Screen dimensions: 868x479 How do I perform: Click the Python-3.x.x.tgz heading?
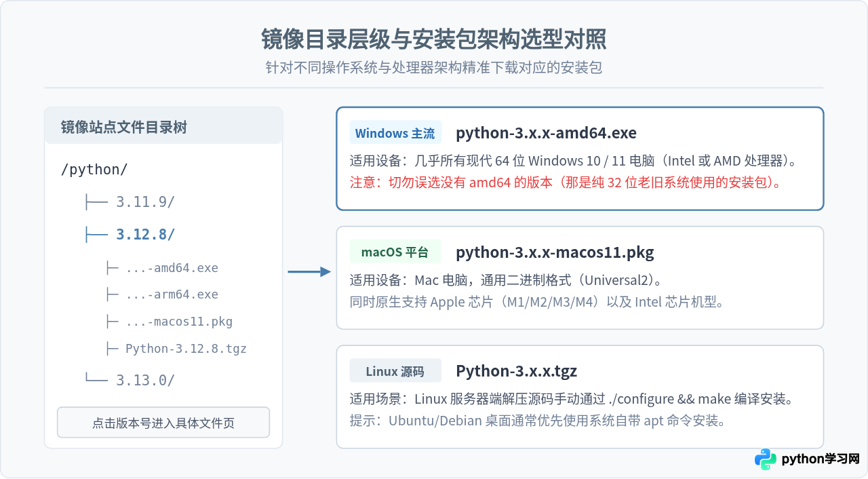(517, 371)
